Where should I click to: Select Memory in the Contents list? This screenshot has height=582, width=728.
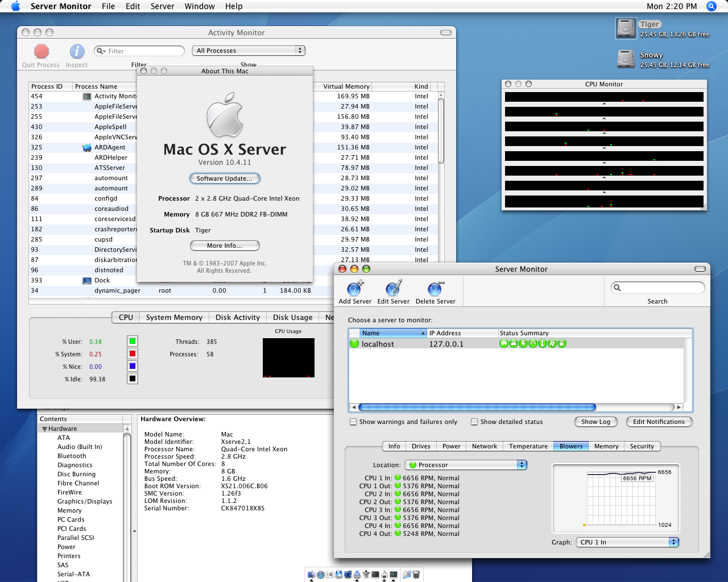[69, 510]
